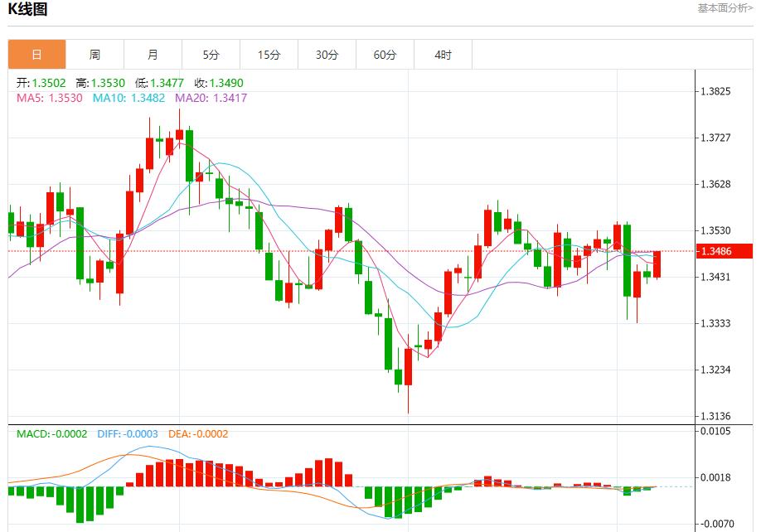The width and height of the screenshot is (761, 532).
Task: Toggle the MA10 moving average line
Action: [x=111, y=99]
